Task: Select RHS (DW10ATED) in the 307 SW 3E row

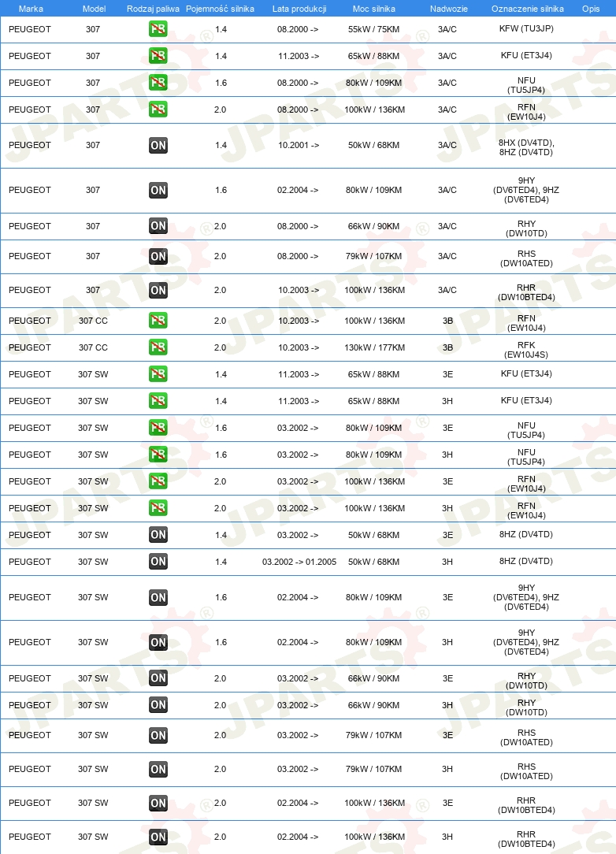Action: tap(526, 737)
